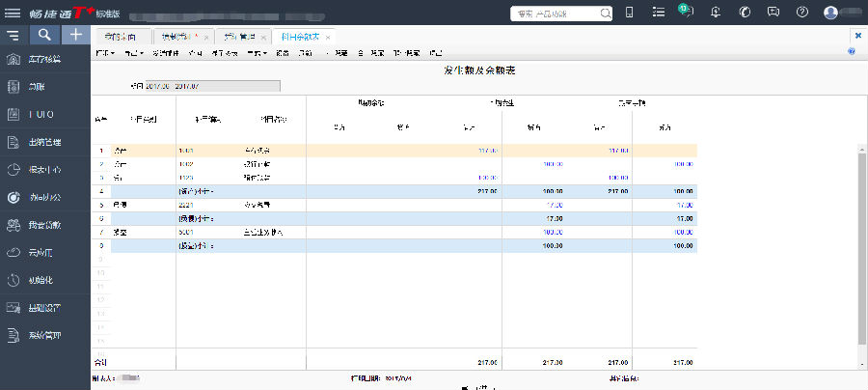
Task: Open messages with the green 13 badge
Action: [685, 12]
